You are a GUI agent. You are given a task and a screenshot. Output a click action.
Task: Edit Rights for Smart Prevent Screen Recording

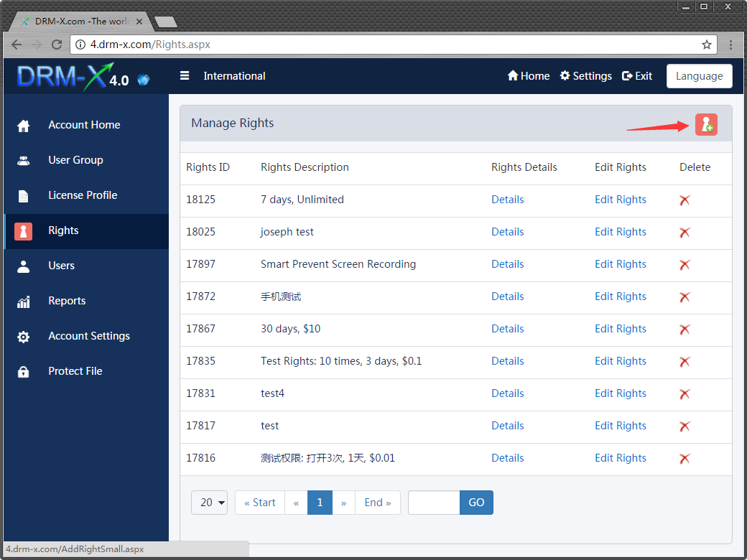coord(621,264)
